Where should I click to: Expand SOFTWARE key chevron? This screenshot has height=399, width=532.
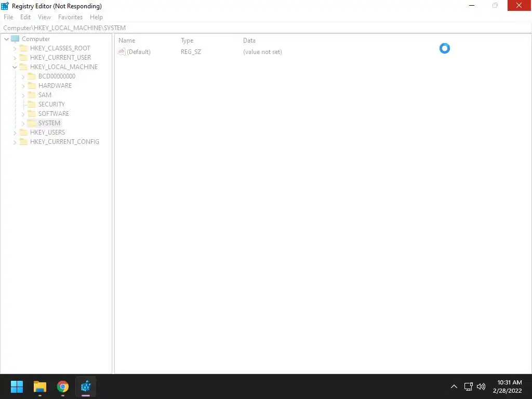tap(23, 114)
